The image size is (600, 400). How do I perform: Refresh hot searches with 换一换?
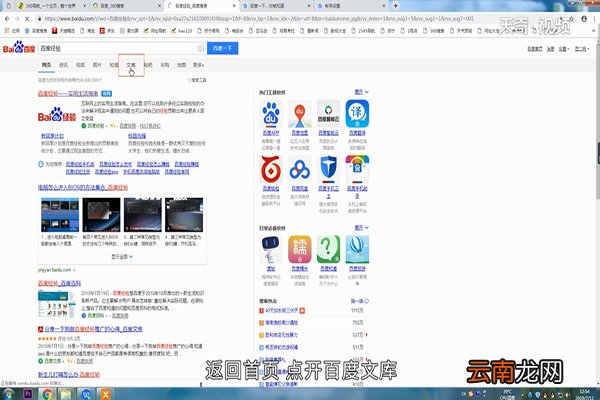359,301
